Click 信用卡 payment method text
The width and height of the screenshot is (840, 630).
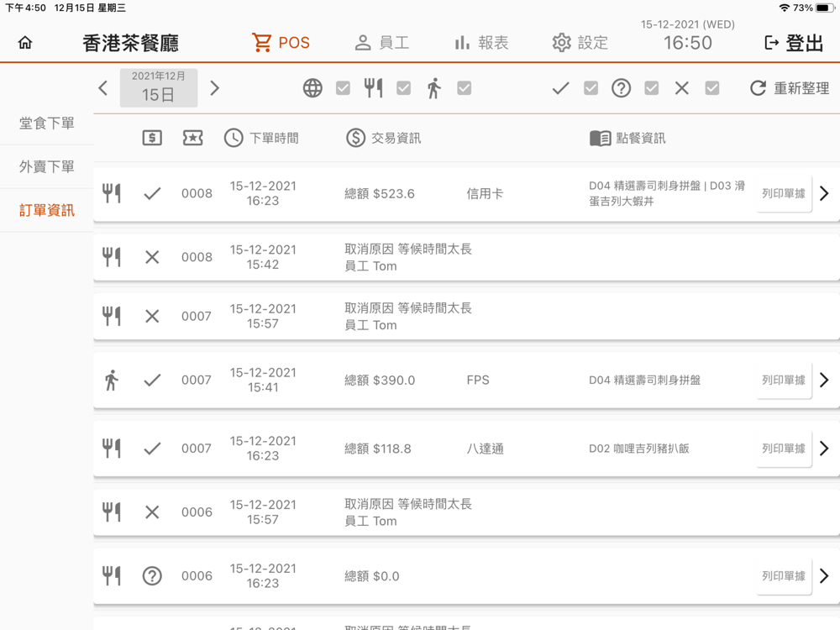click(485, 193)
